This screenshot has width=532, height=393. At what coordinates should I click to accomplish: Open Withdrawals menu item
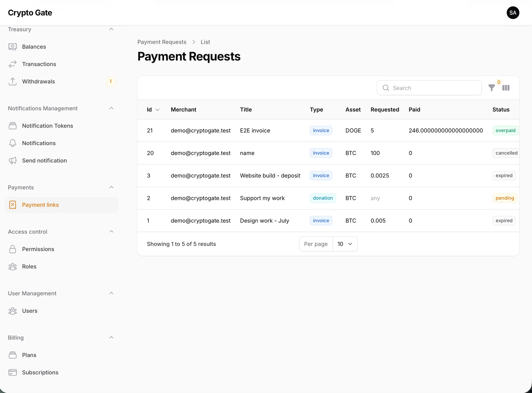tap(62, 82)
